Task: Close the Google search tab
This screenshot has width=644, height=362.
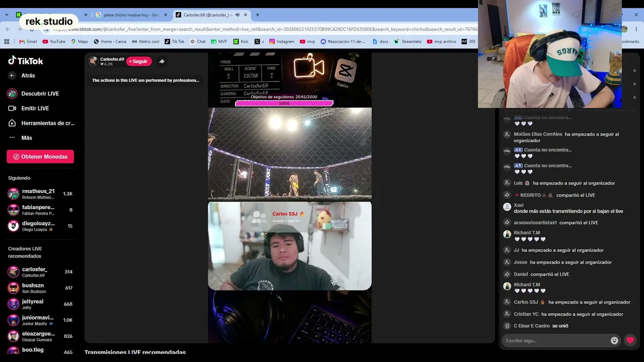Action: 166,15
